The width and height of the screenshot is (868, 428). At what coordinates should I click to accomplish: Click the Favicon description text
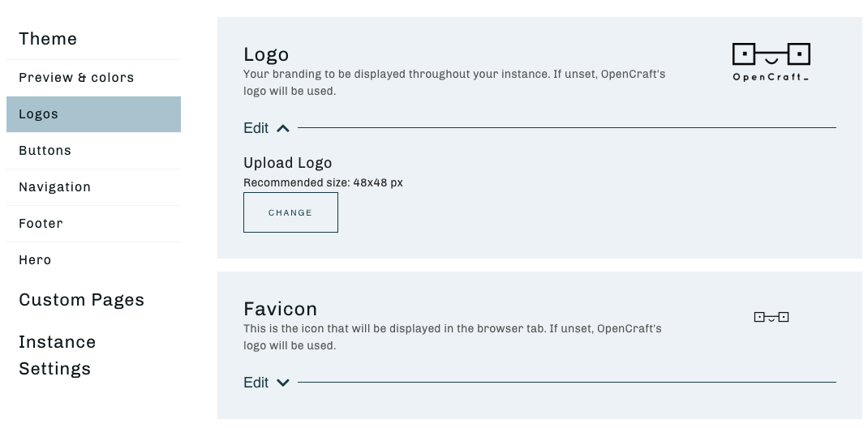(x=453, y=336)
